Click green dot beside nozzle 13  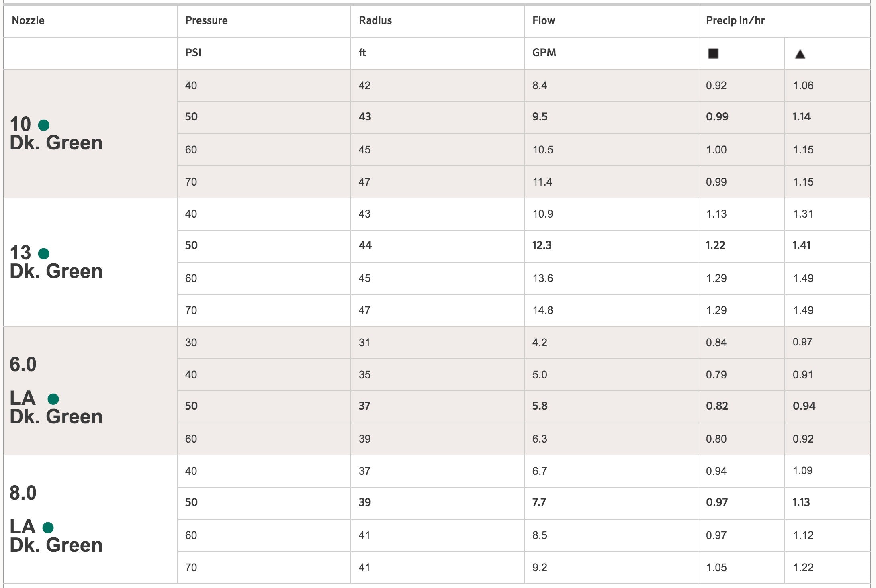coord(44,254)
